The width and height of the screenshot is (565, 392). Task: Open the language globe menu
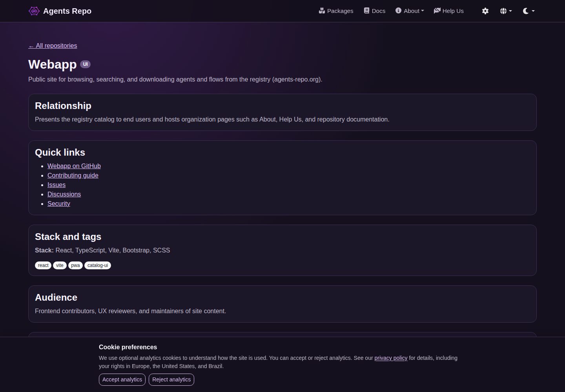pyautogui.click(x=506, y=11)
